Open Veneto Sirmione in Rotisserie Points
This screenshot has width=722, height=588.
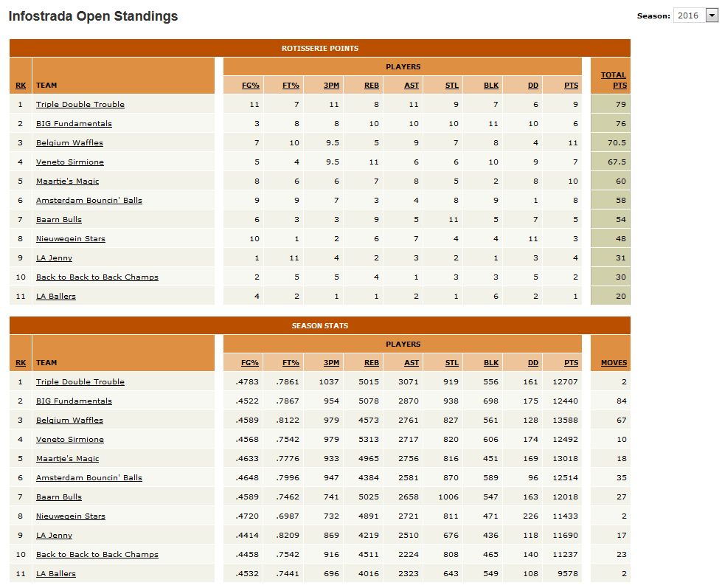(x=70, y=162)
